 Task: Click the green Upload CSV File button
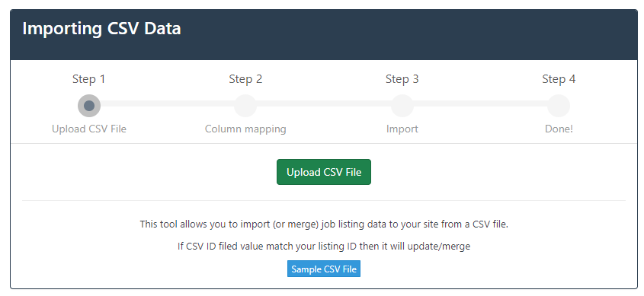point(324,172)
